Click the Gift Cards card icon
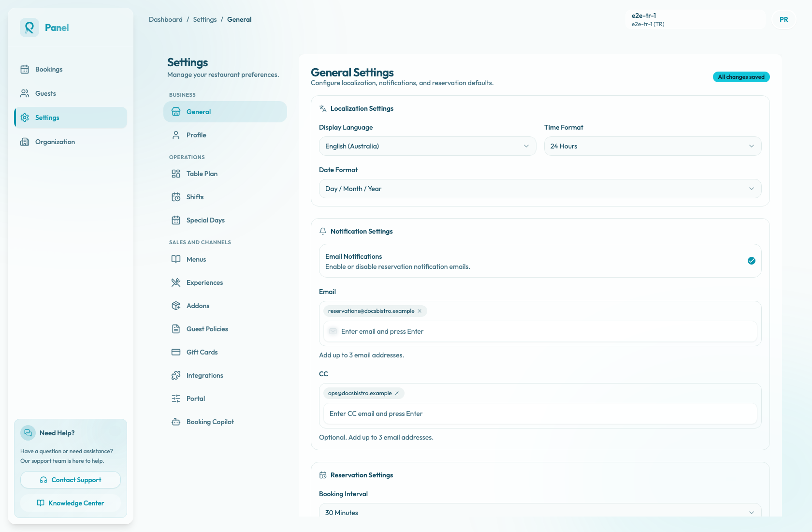 tap(176, 352)
